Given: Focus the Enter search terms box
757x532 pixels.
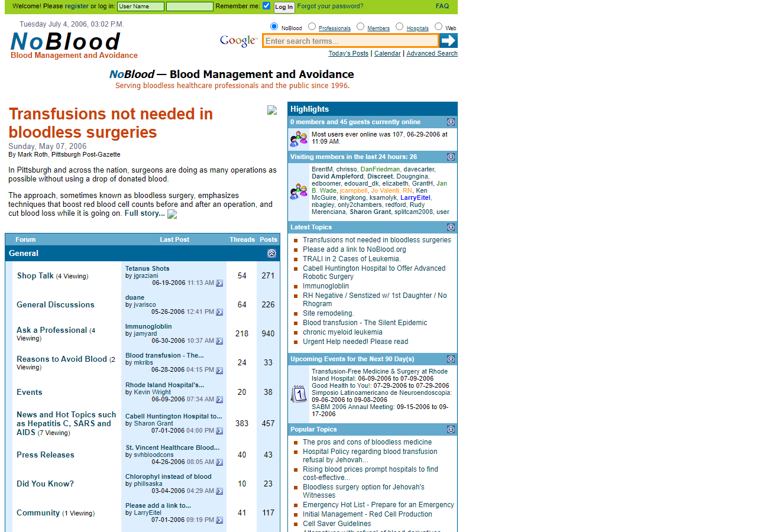Looking at the screenshot, I should [351, 41].
